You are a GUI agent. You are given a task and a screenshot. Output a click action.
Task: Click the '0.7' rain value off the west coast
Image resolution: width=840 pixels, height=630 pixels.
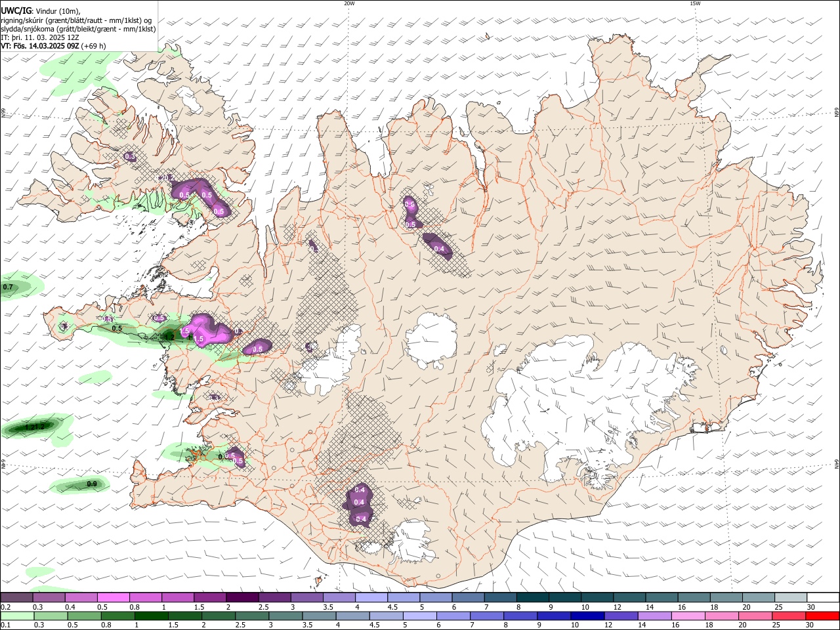click(x=8, y=287)
